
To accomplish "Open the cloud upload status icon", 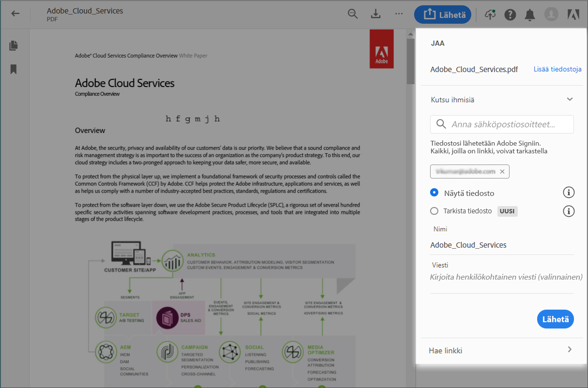I will tap(490, 15).
